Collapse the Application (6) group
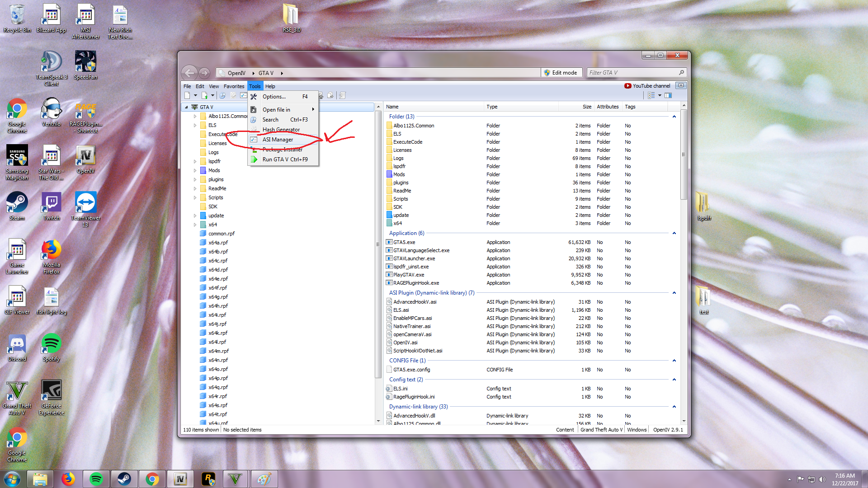 tap(674, 233)
